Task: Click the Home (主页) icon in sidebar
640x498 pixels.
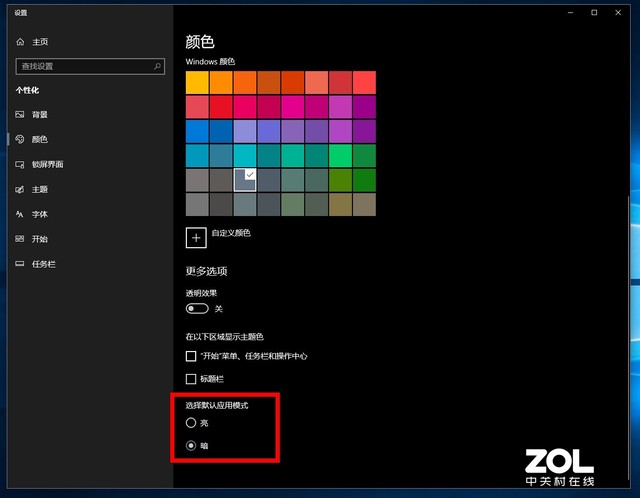Action: [20, 42]
